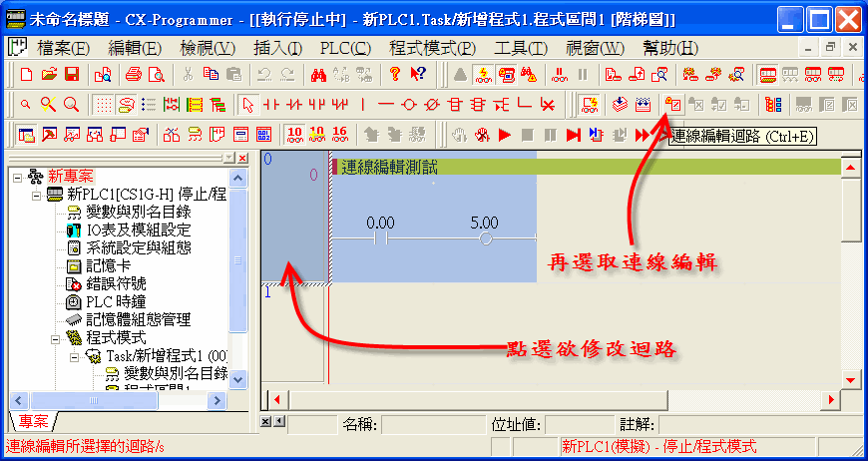868x461 pixels.
Task: Open the 編輯(E) menu
Action: point(135,48)
